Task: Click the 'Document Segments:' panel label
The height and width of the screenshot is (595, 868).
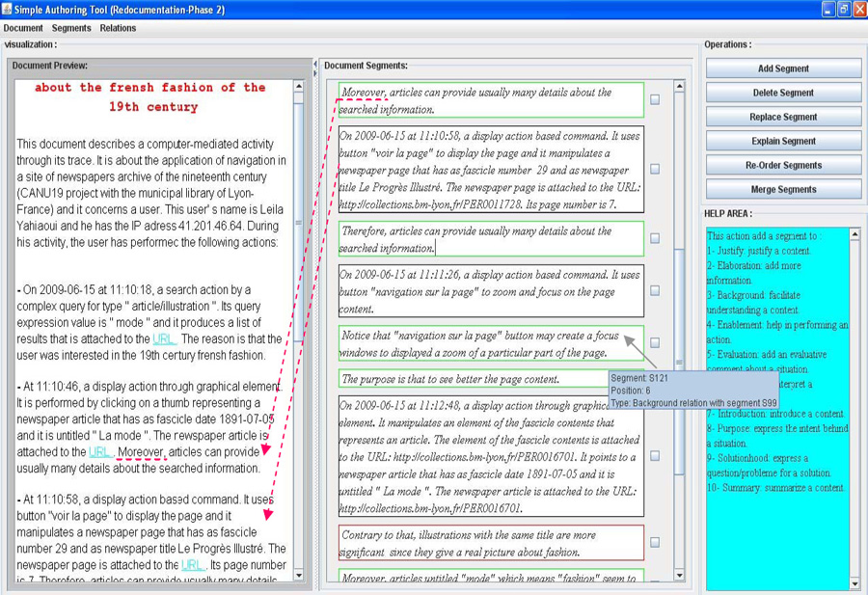Action: [x=366, y=66]
